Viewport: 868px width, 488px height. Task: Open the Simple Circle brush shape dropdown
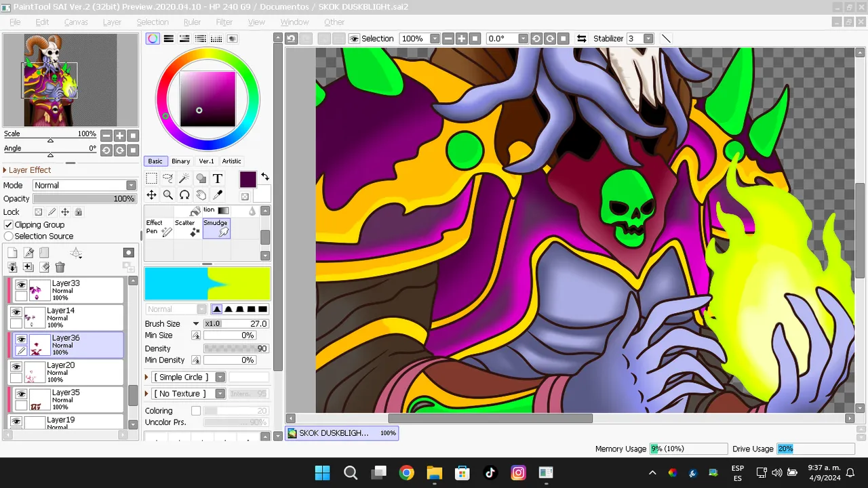[x=220, y=377]
